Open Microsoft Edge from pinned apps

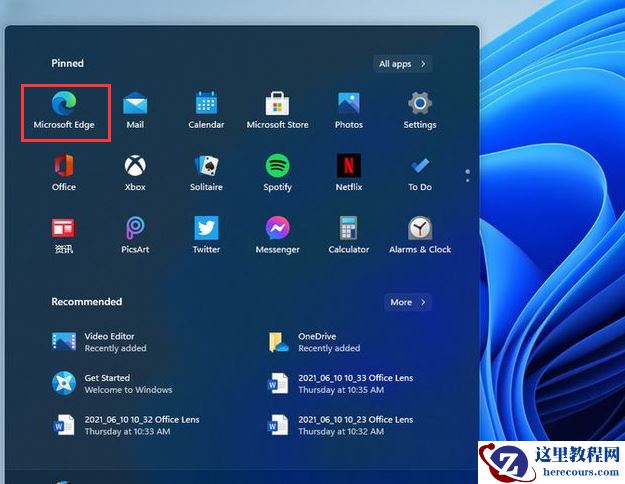pyautogui.click(x=64, y=110)
